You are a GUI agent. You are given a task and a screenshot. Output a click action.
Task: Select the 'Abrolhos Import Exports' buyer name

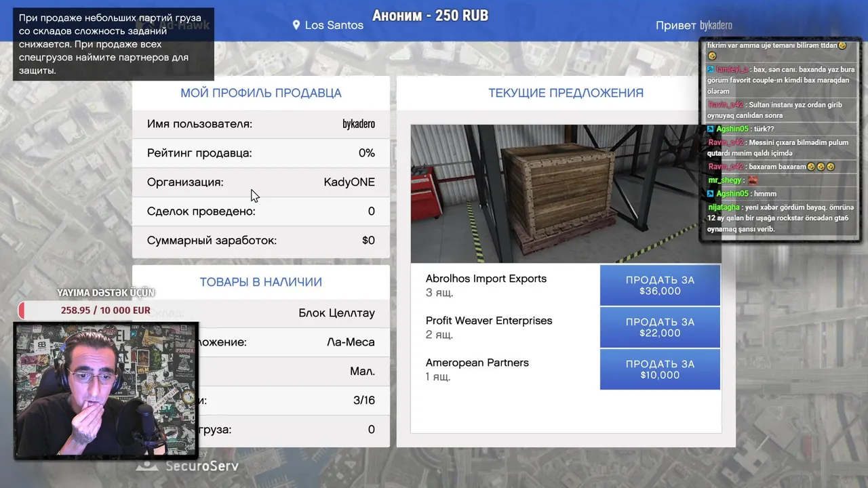pyautogui.click(x=486, y=279)
